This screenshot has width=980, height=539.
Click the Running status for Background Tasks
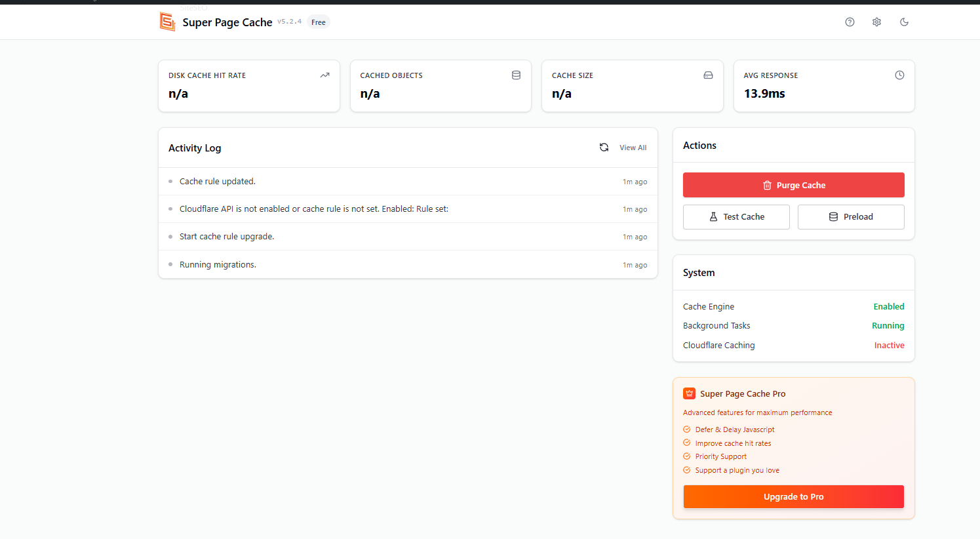pos(888,326)
